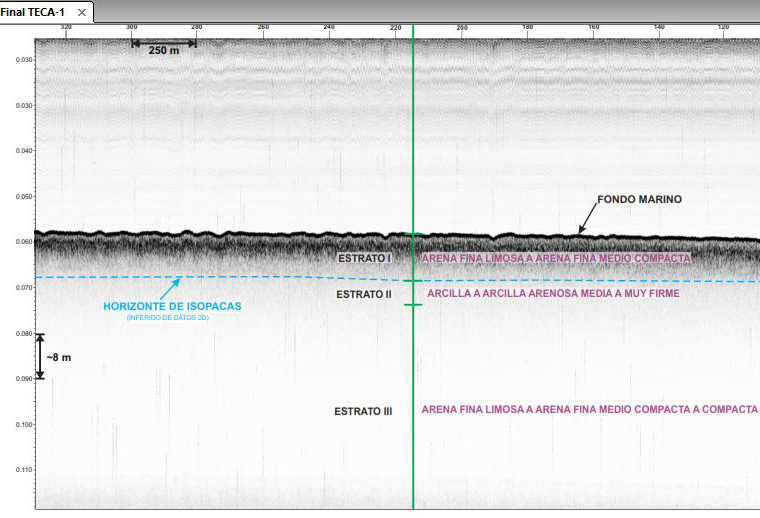
Task: Click the 320 tick on horizontal axis
Action: [66, 27]
